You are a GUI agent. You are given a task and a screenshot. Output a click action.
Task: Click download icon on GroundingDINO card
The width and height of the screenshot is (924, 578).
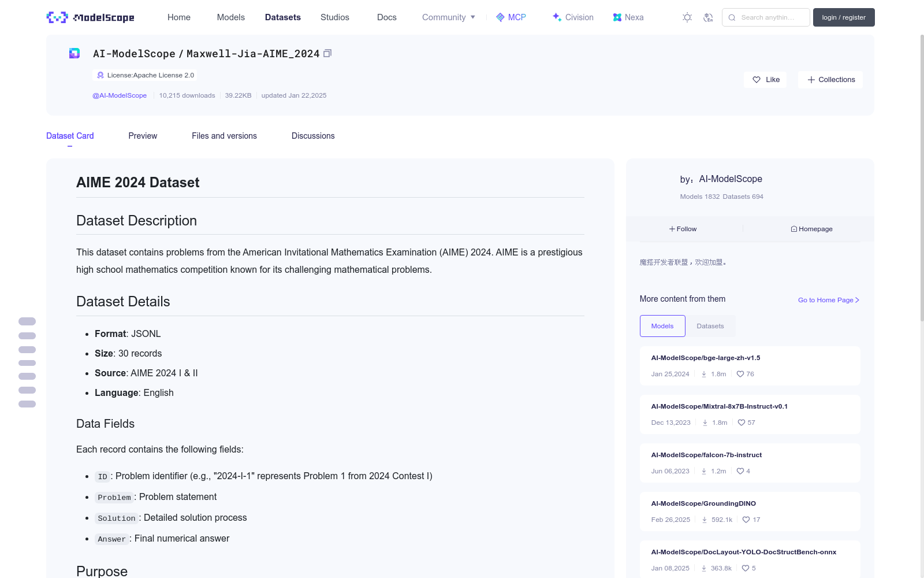pos(705,520)
